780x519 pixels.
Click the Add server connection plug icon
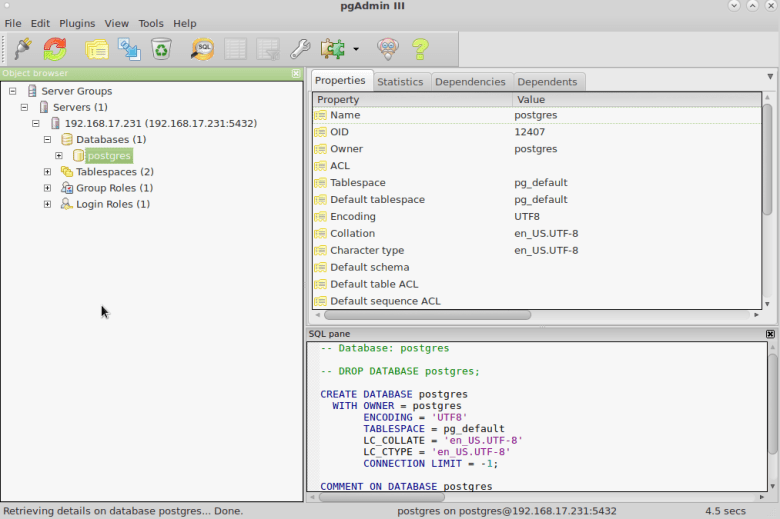click(x=23, y=49)
